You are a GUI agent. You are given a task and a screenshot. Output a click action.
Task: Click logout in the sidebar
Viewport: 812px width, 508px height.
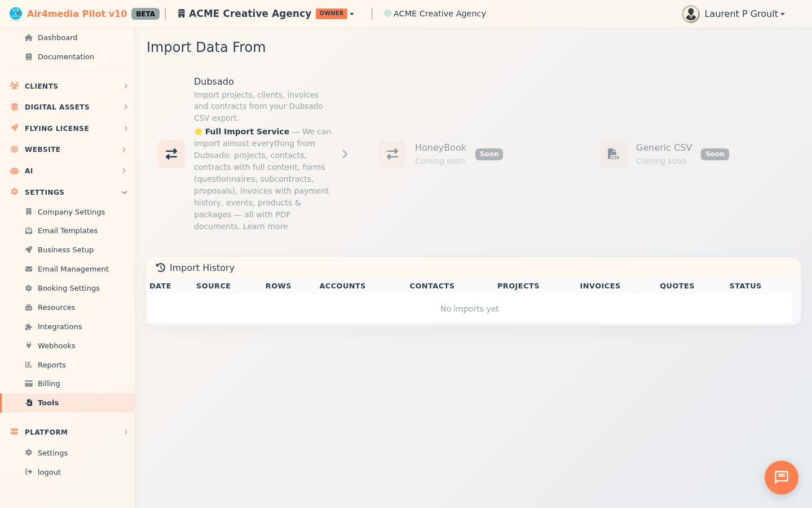click(x=49, y=472)
